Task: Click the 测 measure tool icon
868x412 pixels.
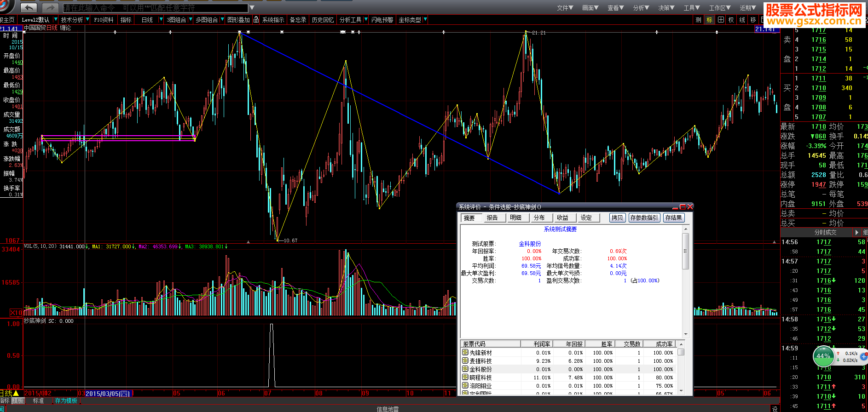Action: coord(698,20)
